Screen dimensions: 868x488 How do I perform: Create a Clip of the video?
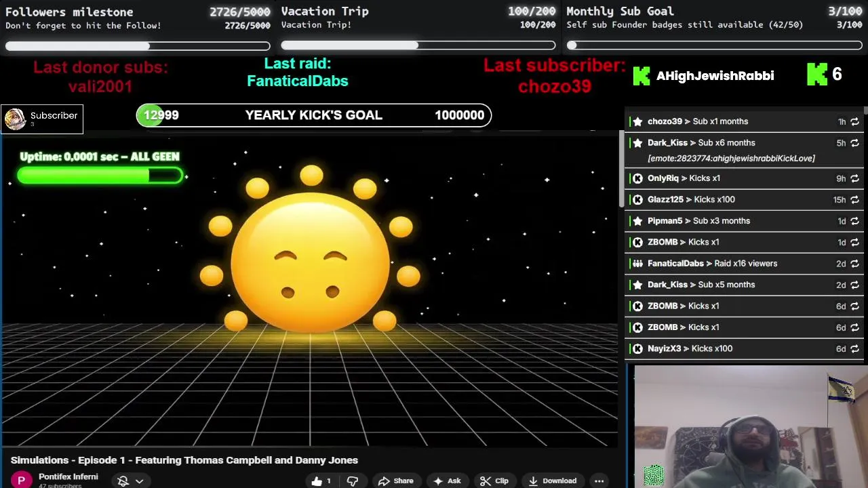pyautogui.click(x=494, y=481)
